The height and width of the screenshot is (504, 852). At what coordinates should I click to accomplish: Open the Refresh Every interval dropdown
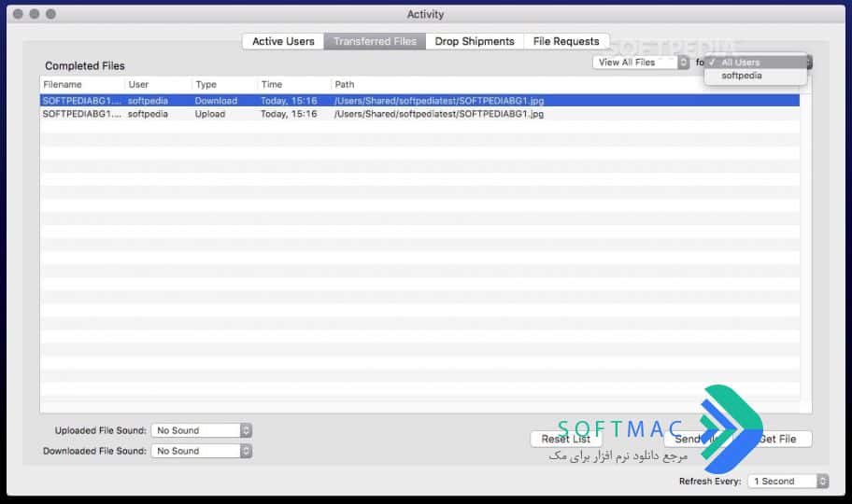[788, 482]
